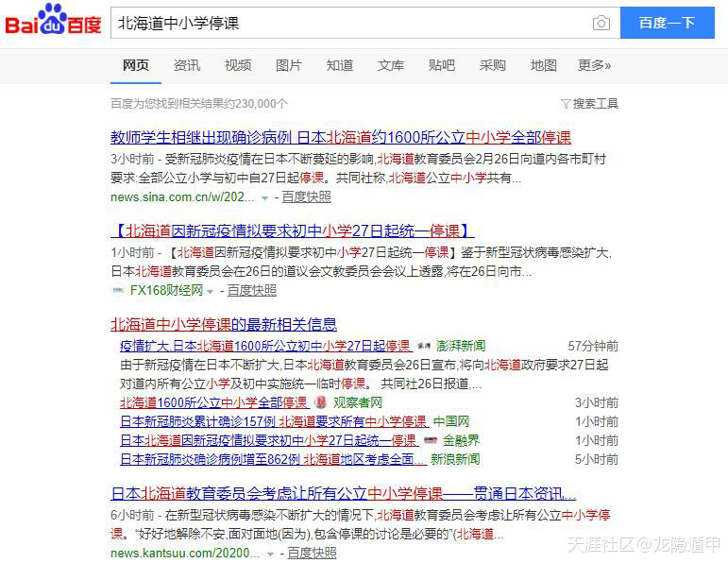This screenshot has height=563, width=728.
Task: Click the 搜索工具 filter icon
Action: pyautogui.click(x=565, y=104)
